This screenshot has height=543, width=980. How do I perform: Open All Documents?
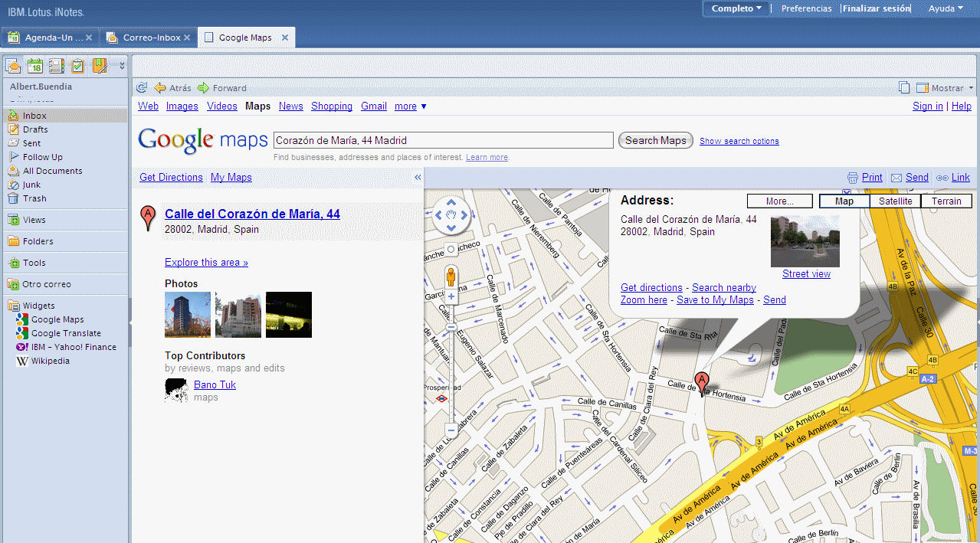(52, 171)
